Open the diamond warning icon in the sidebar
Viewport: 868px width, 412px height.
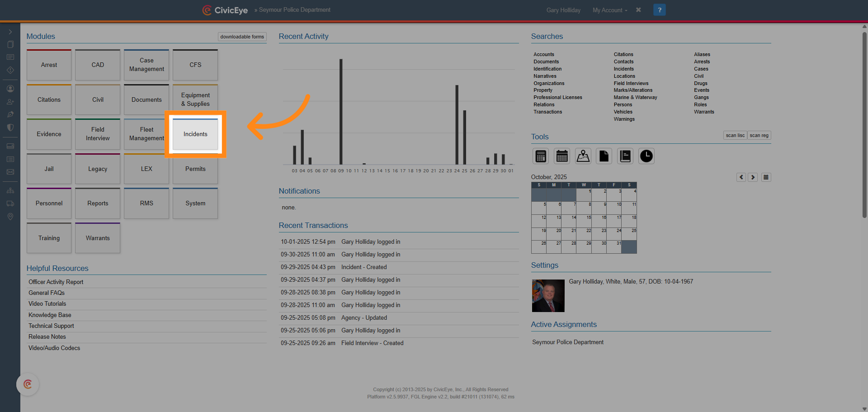point(10,70)
